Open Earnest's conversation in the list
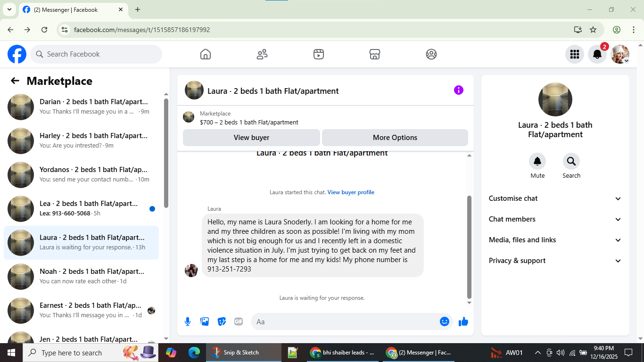The width and height of the screenshot is (644, 362). coord(81,311)
